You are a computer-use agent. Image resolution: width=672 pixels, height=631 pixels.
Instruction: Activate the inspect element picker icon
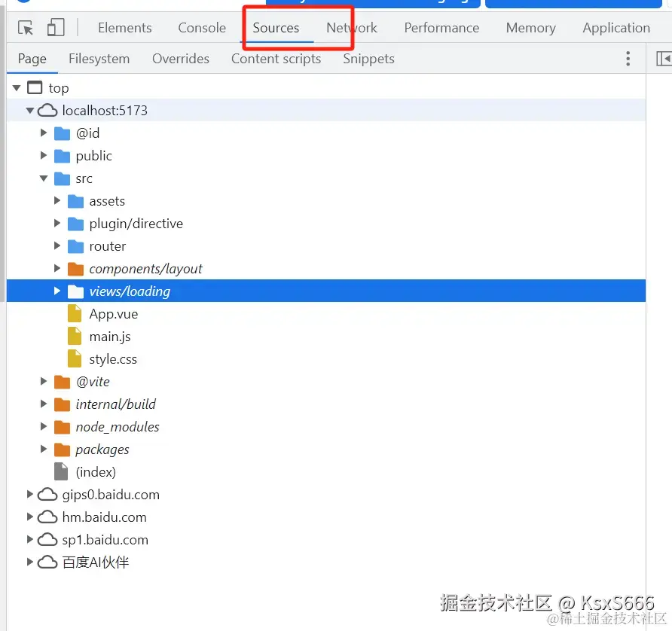pos(26,28)
